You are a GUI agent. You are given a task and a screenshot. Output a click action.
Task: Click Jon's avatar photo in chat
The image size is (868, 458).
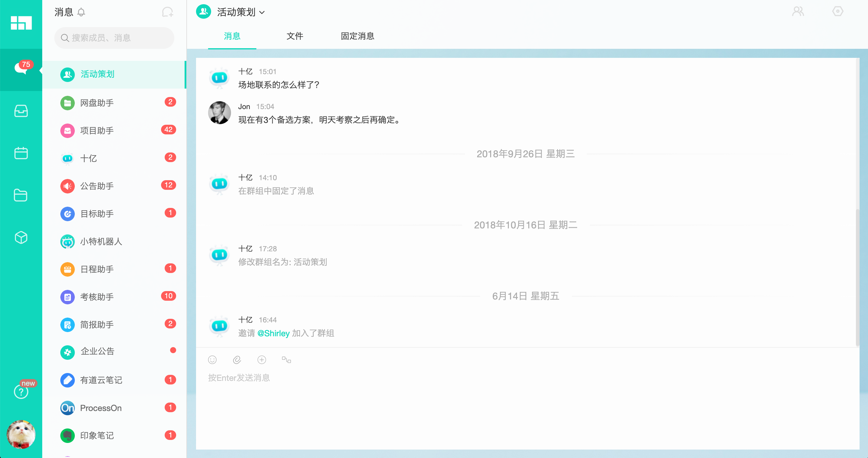[219, 113]
